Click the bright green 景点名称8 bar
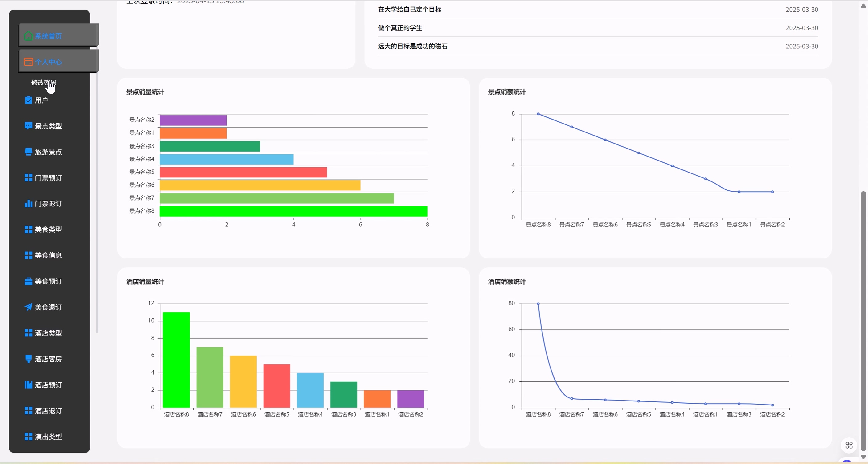 293,211
